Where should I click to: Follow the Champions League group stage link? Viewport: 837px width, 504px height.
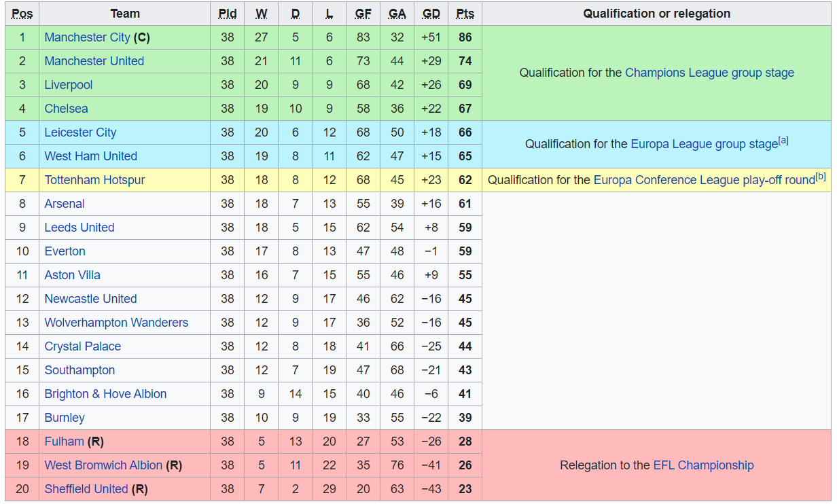(x=709, y=73)
